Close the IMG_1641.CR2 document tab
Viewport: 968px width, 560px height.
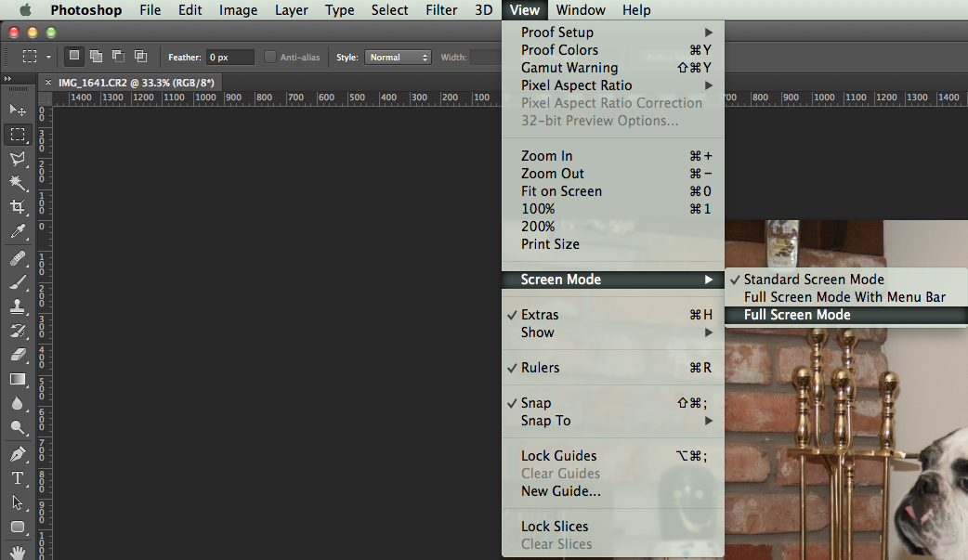tap(48, 82)
